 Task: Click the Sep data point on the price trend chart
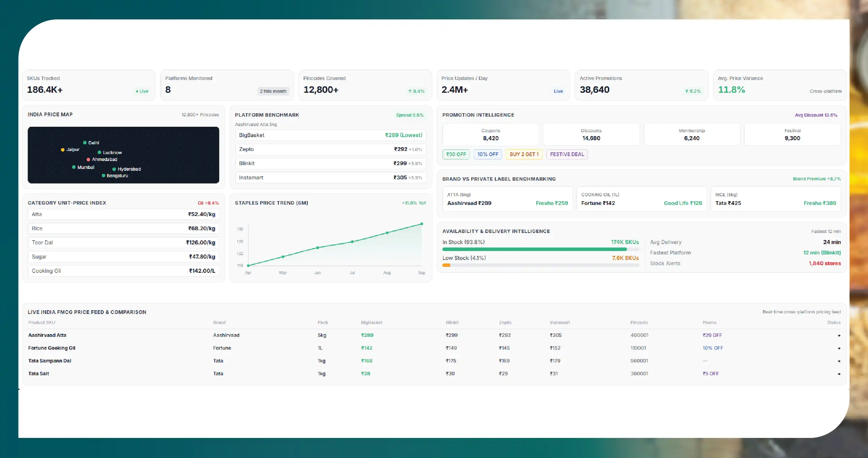pos(422,224)
